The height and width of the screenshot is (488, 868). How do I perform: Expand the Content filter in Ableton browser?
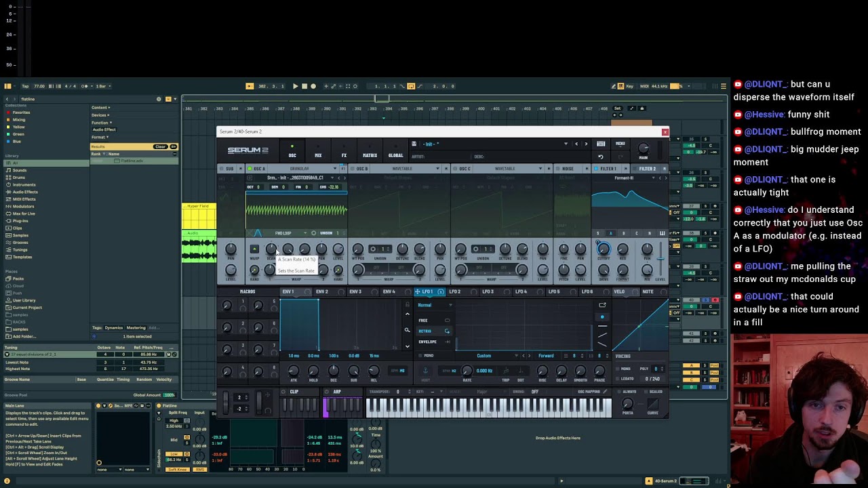[x=101, y=107]
